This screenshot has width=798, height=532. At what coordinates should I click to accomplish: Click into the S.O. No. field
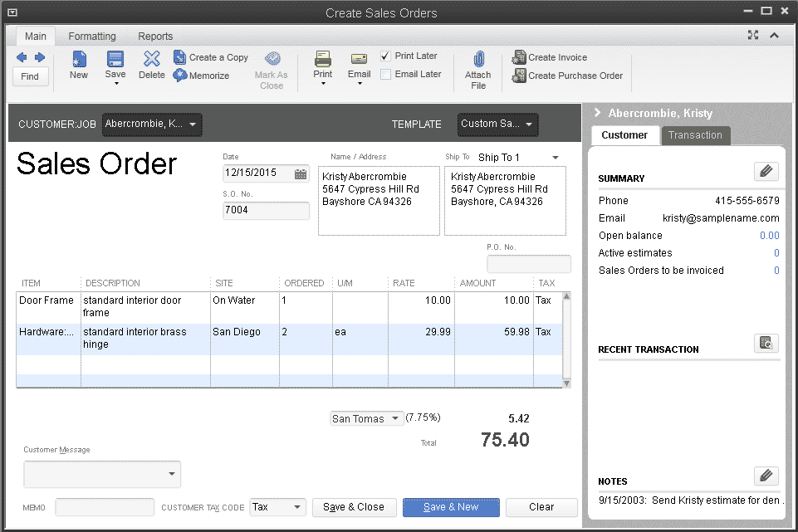tap(267, 210)
